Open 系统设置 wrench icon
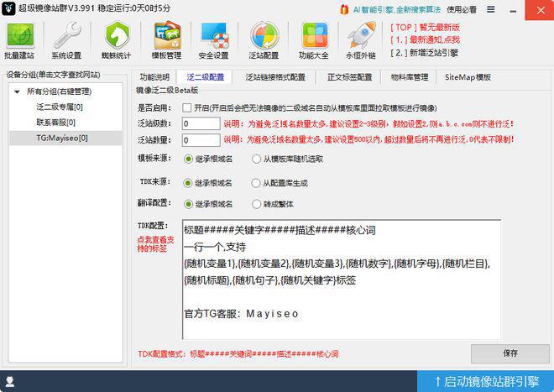 tap(66, 40)
